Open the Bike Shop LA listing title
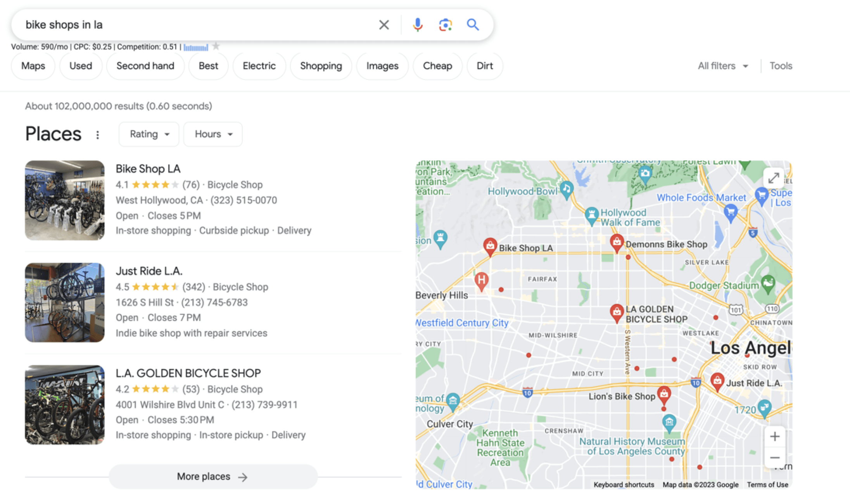 click(148, 169)
